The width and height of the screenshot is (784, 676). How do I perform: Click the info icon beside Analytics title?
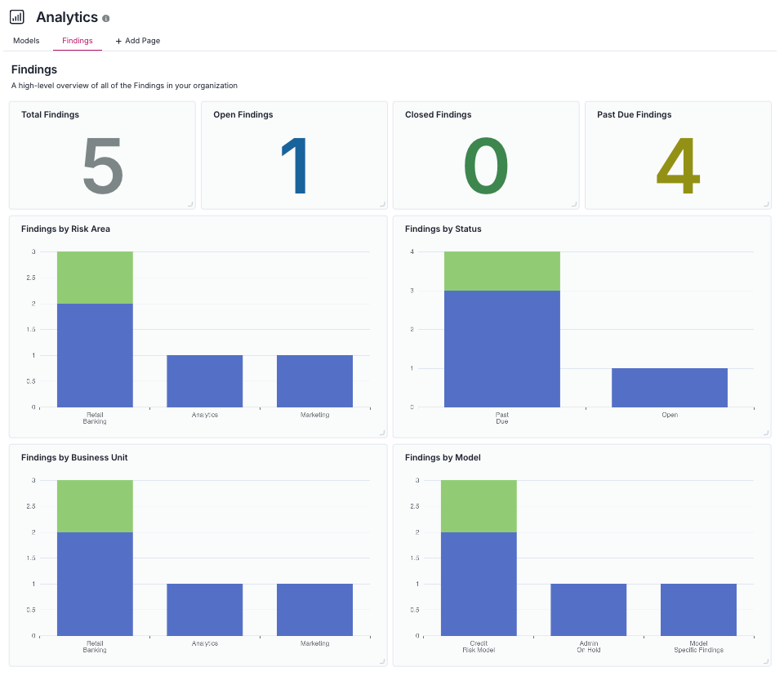[107, 16]
